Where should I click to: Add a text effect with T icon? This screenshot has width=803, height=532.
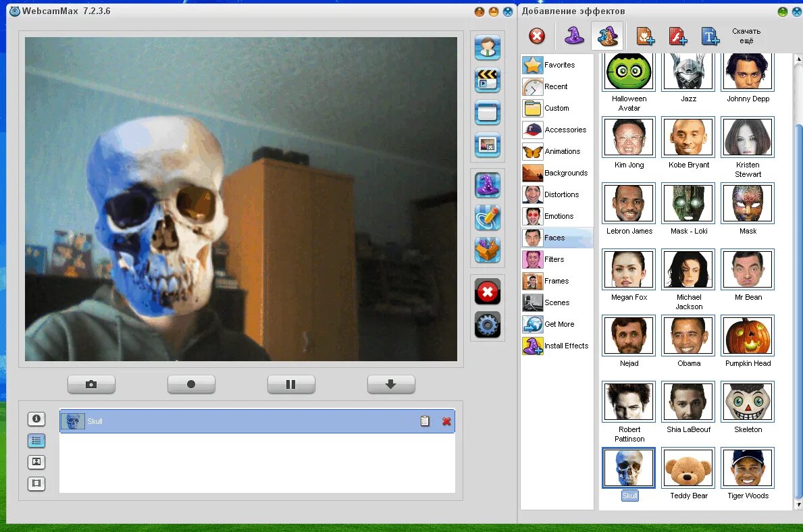(x=710, y=36)
